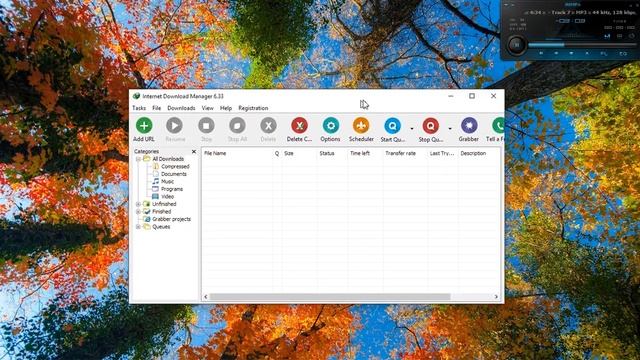Click the grey Delete toolbar icon
The image size is (640, 360).
pos(268,126)
